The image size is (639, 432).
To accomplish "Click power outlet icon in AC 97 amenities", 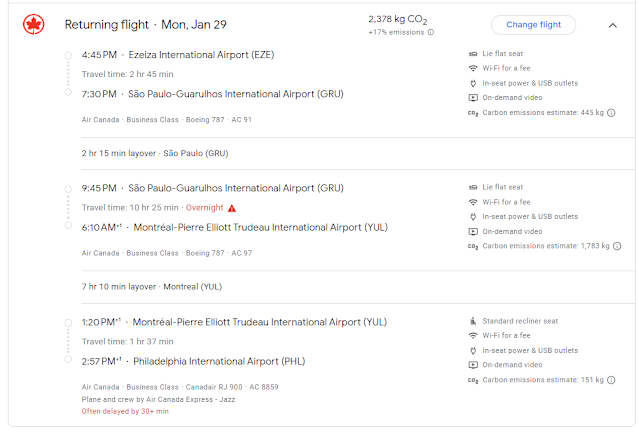I will click(x=473, y=217).
